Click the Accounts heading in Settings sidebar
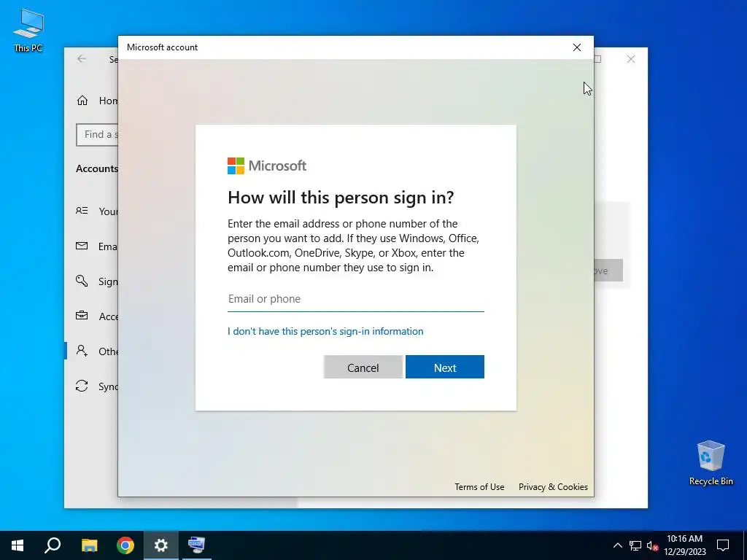 (x=97, y=168)
